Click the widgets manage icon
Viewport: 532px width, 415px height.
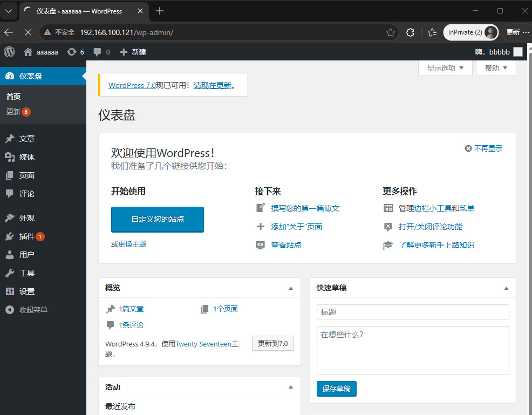click(x=388, y=208)
